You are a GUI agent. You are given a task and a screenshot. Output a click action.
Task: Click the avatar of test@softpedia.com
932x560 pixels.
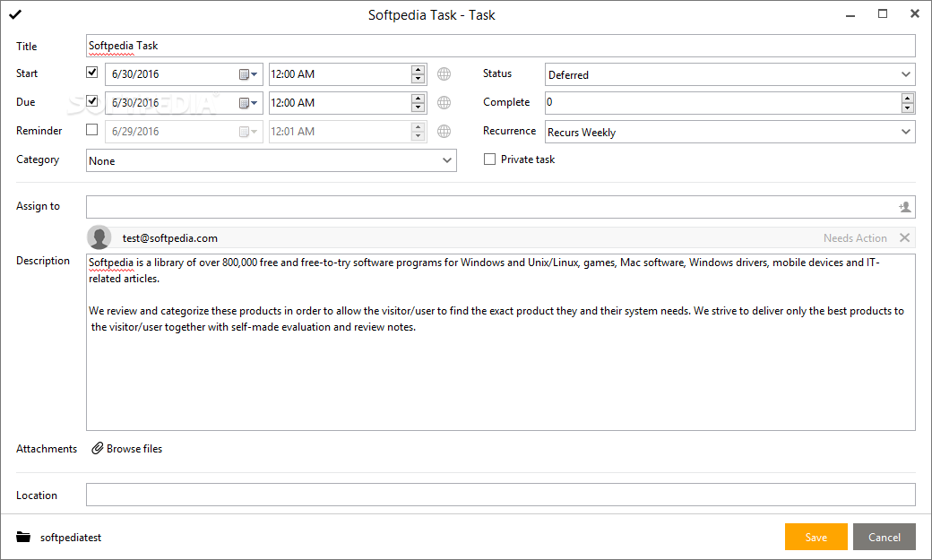99,237
